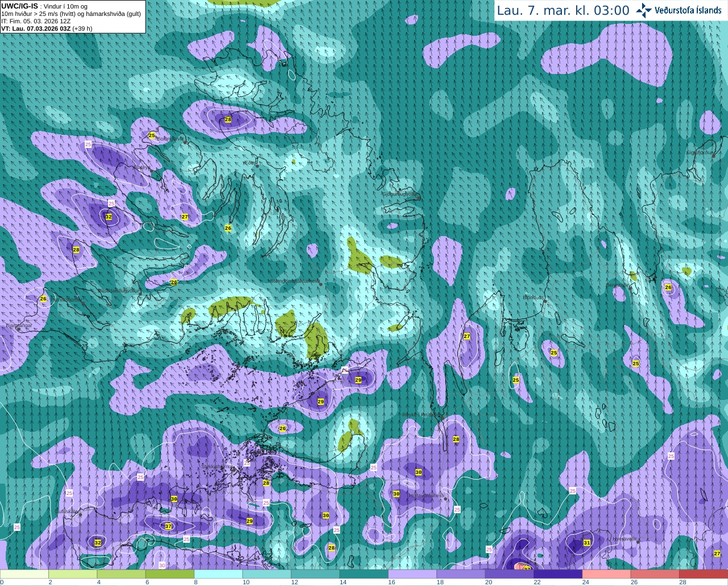Pick the 14–16 m/s dark teal legend swatch
Image resolution: width=728 pixels, height=586 pixels.
364,574
